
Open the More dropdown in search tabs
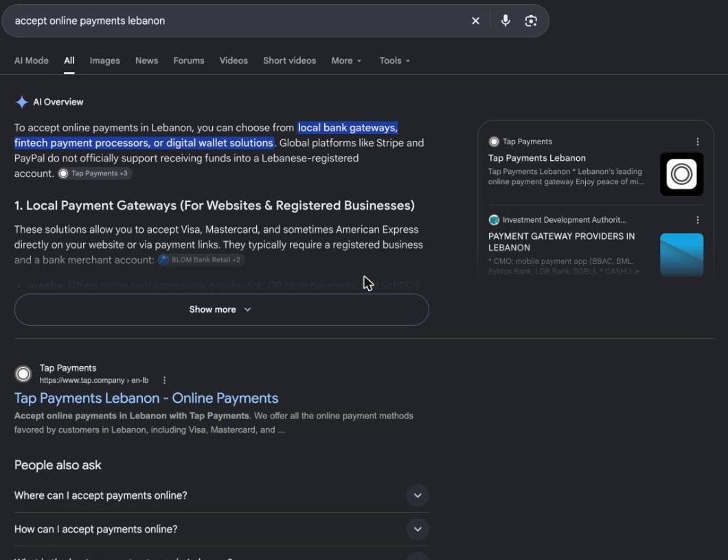tap(346, 61)
